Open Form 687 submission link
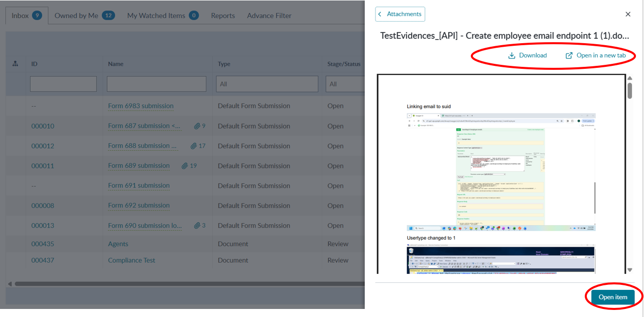The height and width of the screenshot is (317, 644). tap(145, 126)
